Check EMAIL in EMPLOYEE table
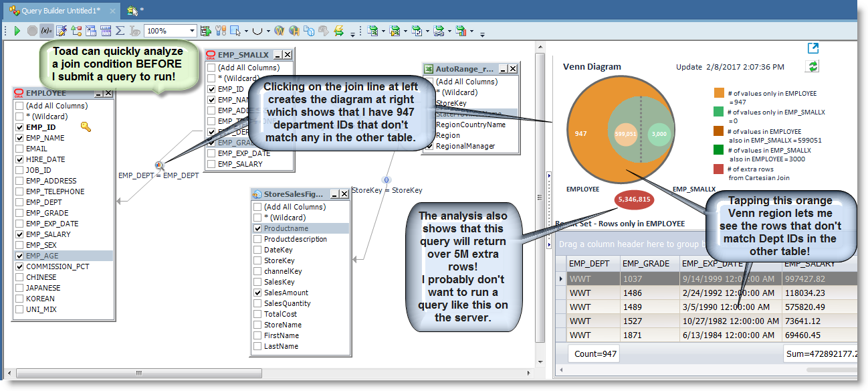Image resolution: width=868 pixels, height=391 pixels. click(19, 149)
